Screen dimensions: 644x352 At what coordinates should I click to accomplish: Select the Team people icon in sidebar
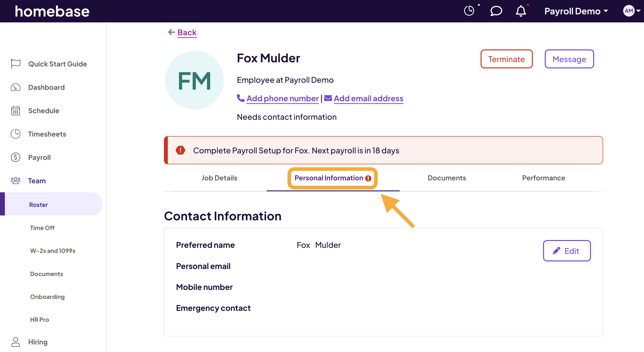pos(15,180)
